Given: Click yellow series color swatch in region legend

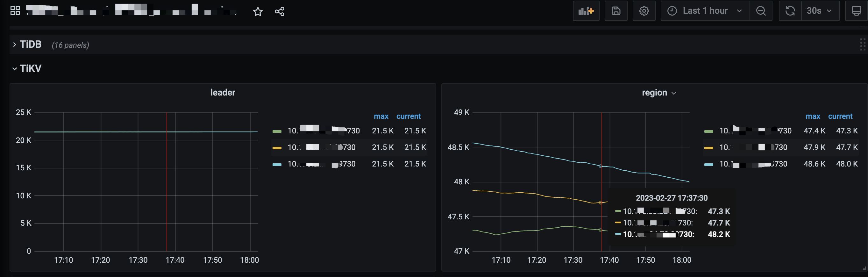Looking at the screenshot, I should click(708, 148).
